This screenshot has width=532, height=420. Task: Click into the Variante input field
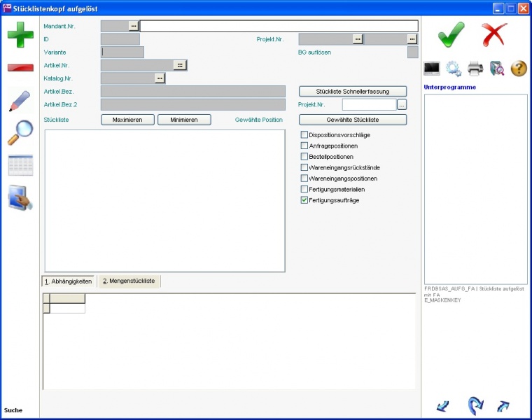[x=122, y=52]
